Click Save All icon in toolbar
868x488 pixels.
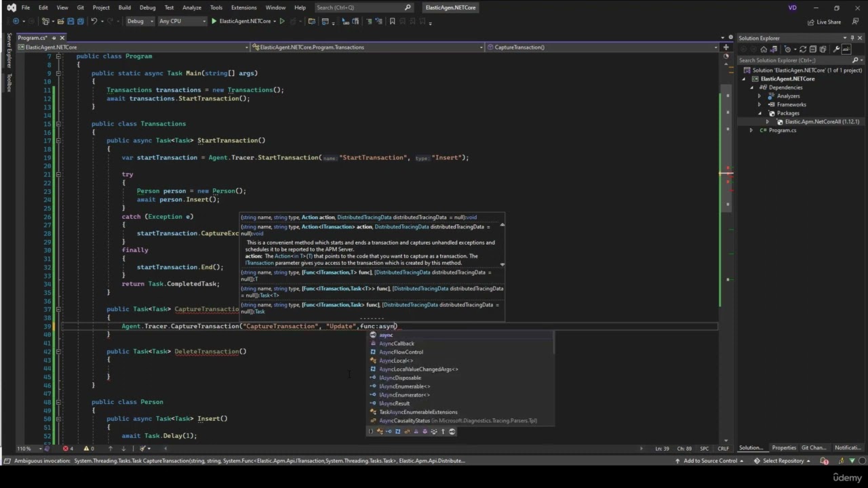pos(80,21)
